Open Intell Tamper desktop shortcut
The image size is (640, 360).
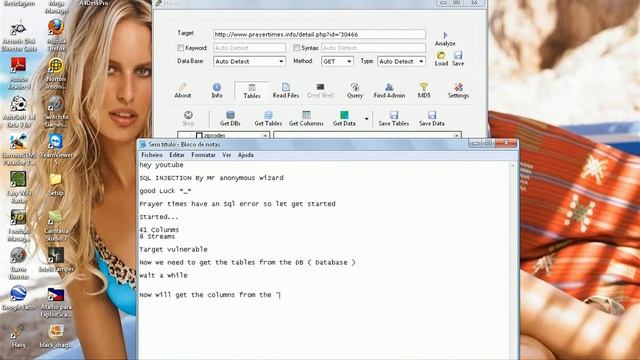[56, 256]
